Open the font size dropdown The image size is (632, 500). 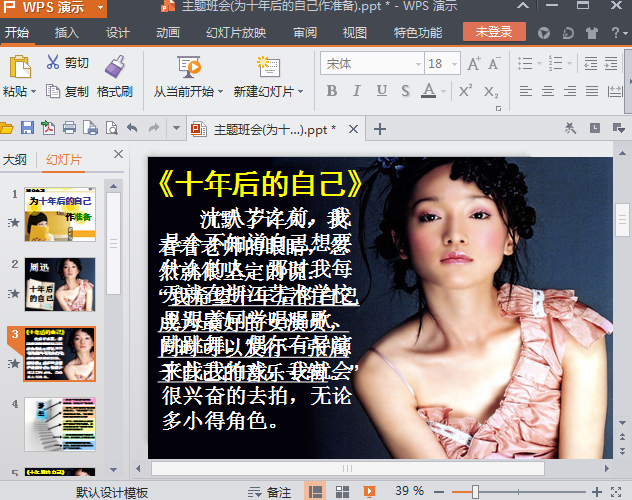pyautogui.click(x=454, y=64)
